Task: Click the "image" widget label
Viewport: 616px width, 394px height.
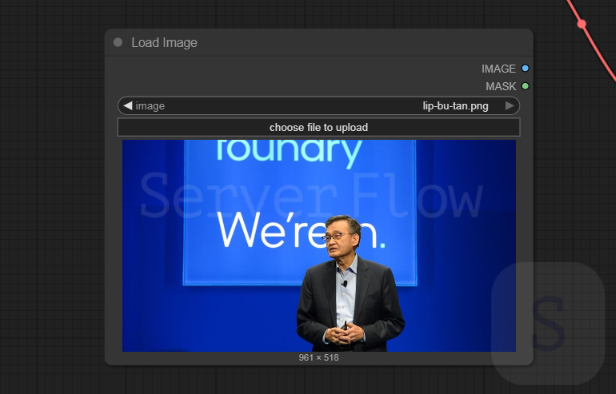Action: pos(150,106)
